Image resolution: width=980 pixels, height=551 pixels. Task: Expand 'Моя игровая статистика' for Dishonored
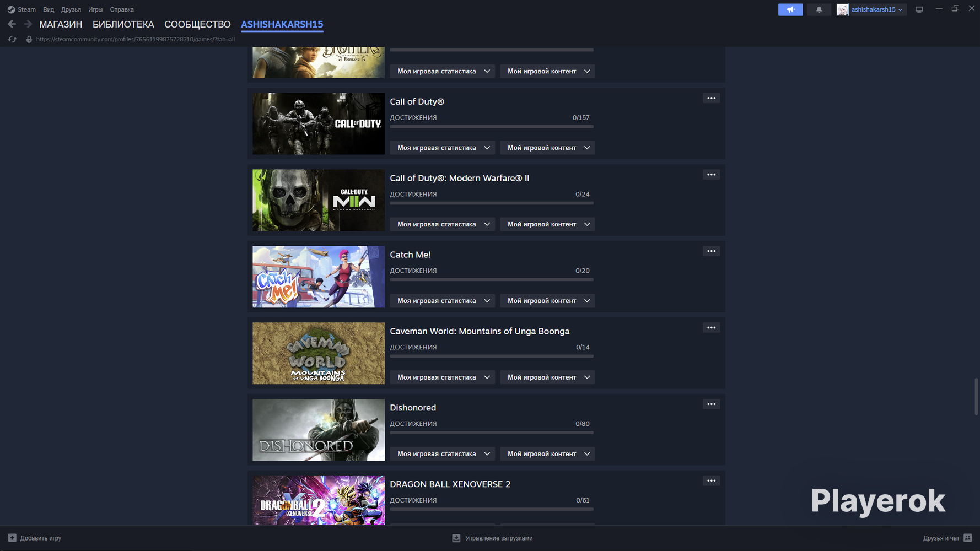tap(443, 454)
